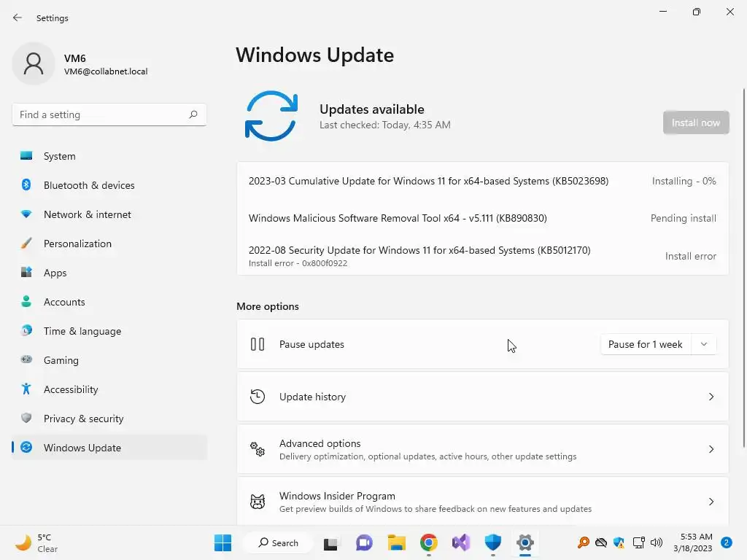Click the Install now button

click(x=695, y=122)
